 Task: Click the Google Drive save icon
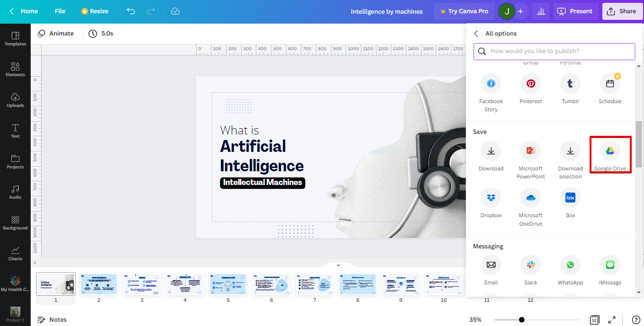(610, 151)
